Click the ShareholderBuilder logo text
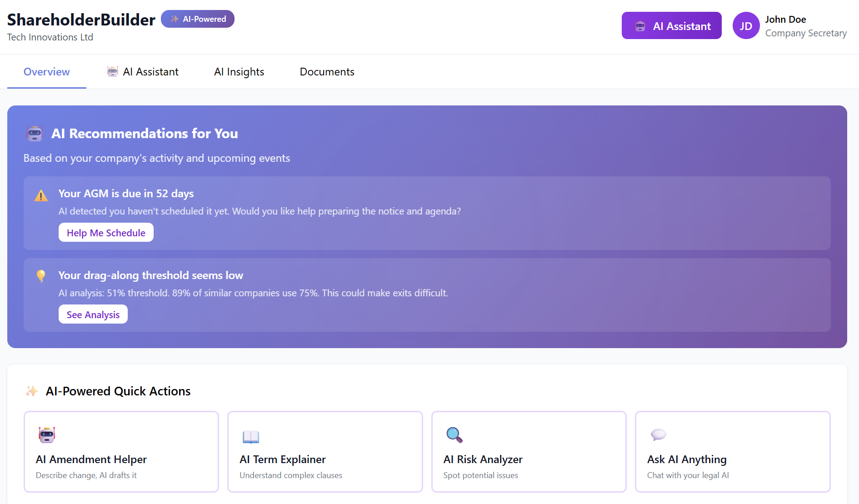 pyautogui.click(x=80, y=20)
